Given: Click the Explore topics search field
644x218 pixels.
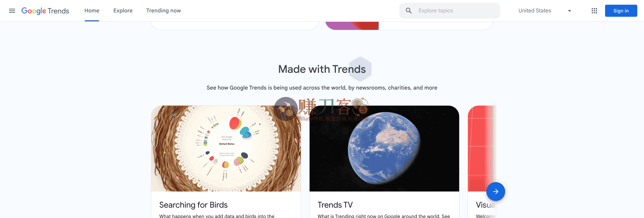Looking at the screenshot, I should [x=450, y=11].
